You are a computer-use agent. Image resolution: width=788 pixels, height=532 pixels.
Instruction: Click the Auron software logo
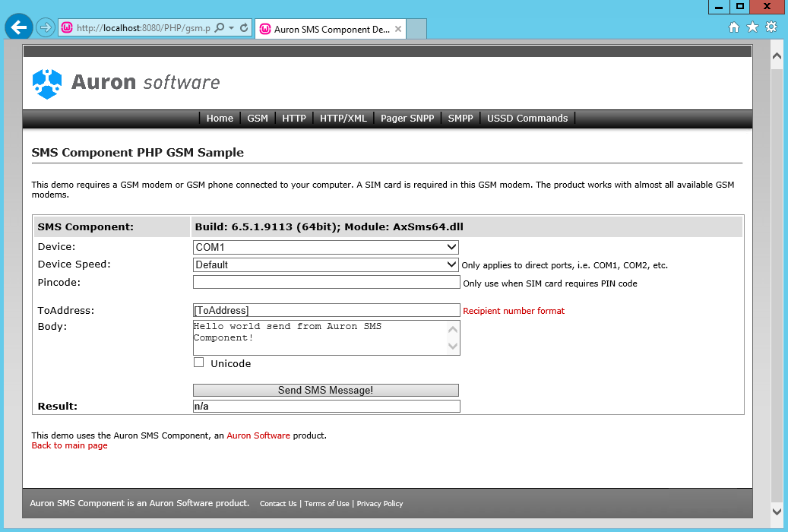point(126,83)
